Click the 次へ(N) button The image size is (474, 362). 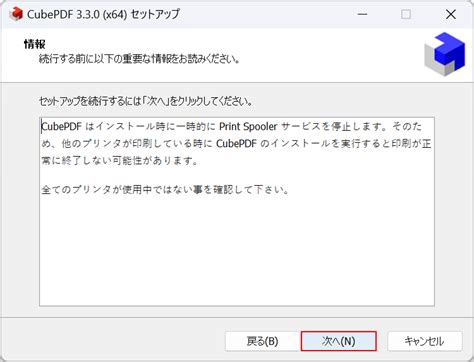(x=339, y=341)
